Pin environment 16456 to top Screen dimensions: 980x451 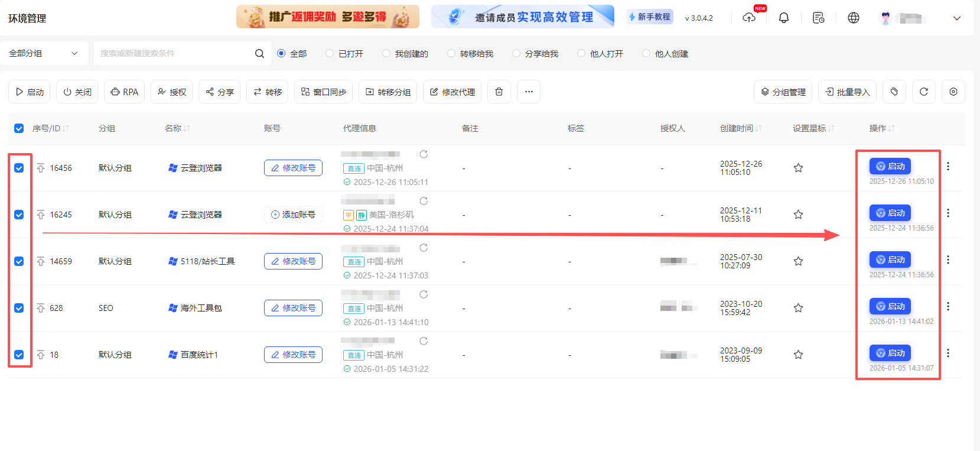[41, 168]
